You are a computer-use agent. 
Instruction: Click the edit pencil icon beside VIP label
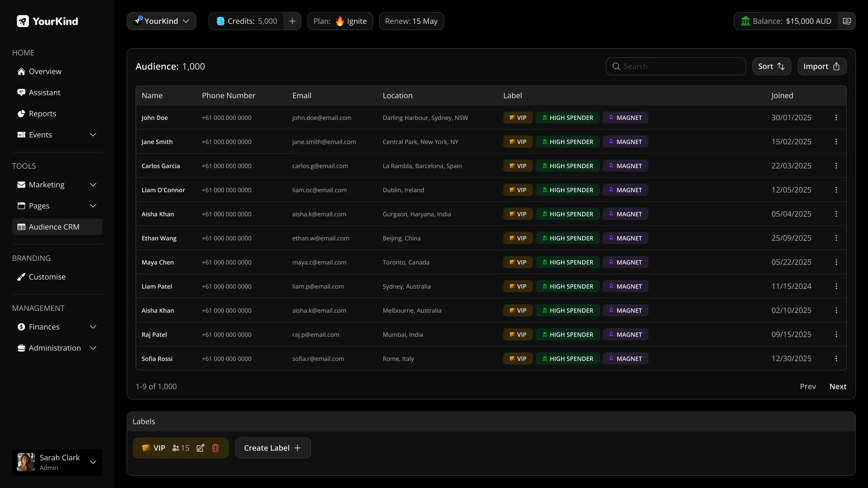(x=200, y=448)
